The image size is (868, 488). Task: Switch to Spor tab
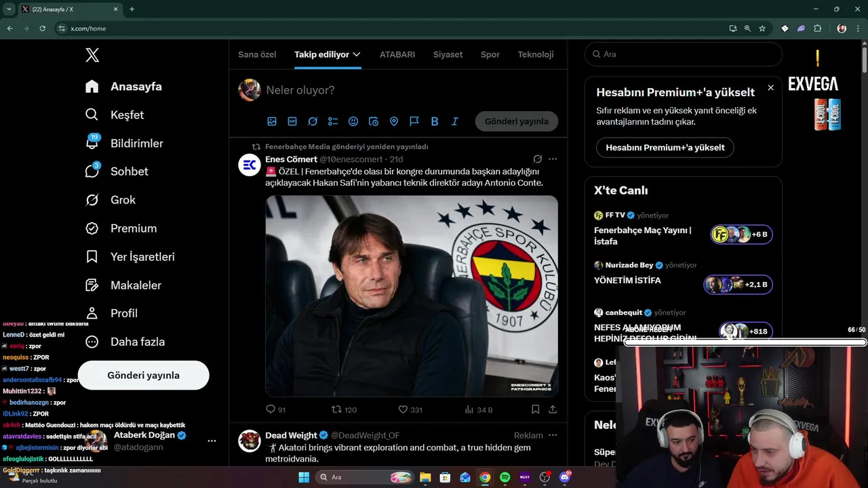pos(490,54)
